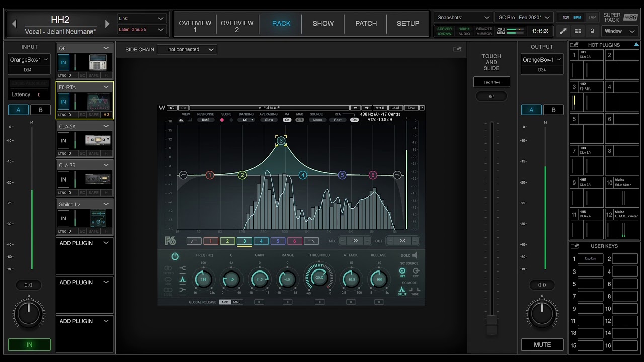Switch to Setup tab

pos(408,24)
